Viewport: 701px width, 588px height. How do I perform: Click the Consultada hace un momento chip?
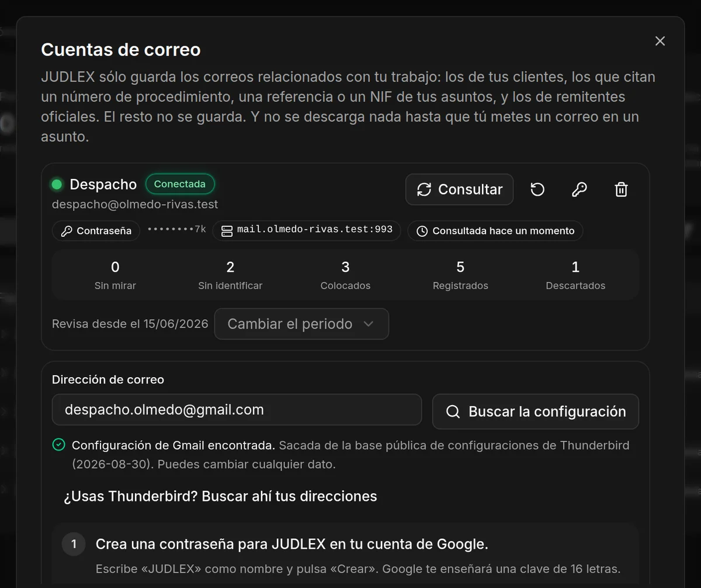(495, 230)
